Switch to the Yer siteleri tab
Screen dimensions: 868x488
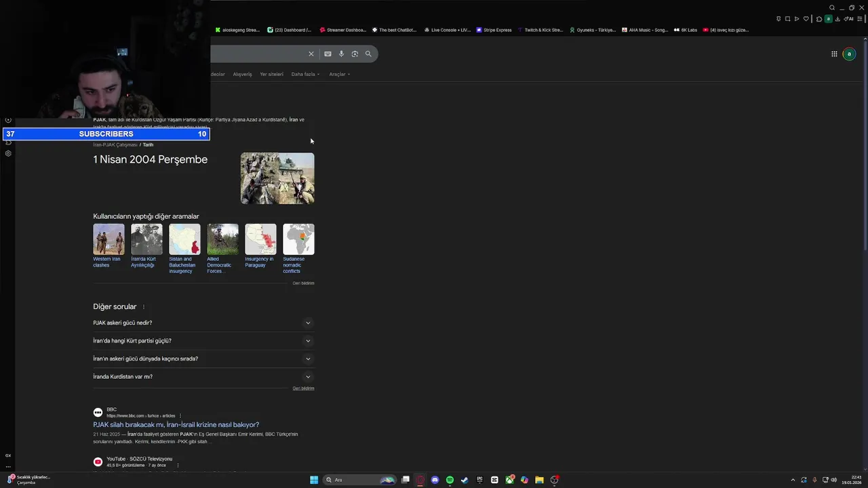[x=271, y=75]
